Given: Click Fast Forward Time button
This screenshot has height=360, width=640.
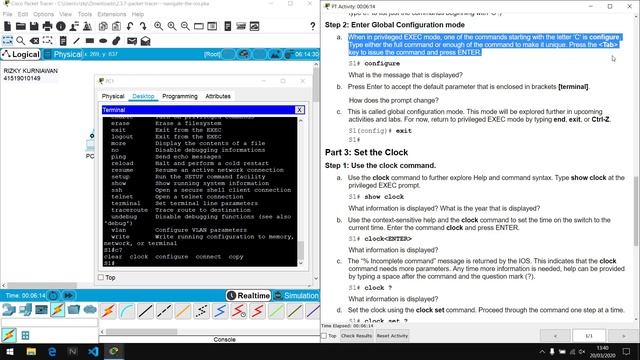Looking at the screenshot, I should 68,296.
